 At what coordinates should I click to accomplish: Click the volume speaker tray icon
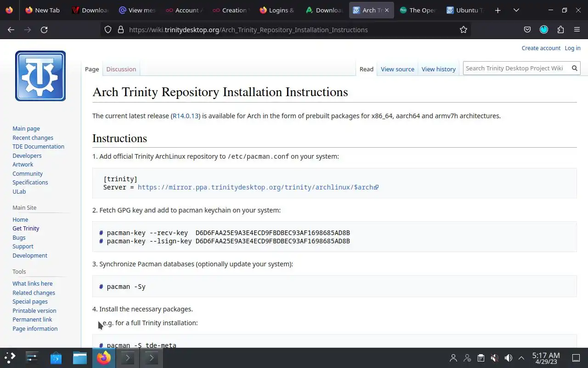(x=508, y=357)
